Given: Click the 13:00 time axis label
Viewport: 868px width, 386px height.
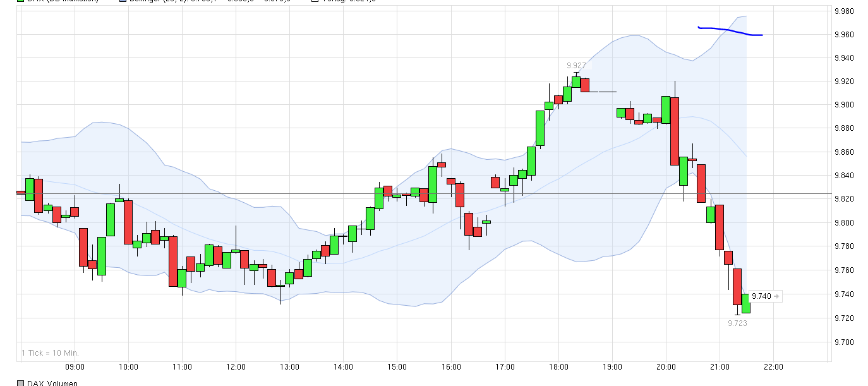Looking at the screenshot, I should pos(289,368).
